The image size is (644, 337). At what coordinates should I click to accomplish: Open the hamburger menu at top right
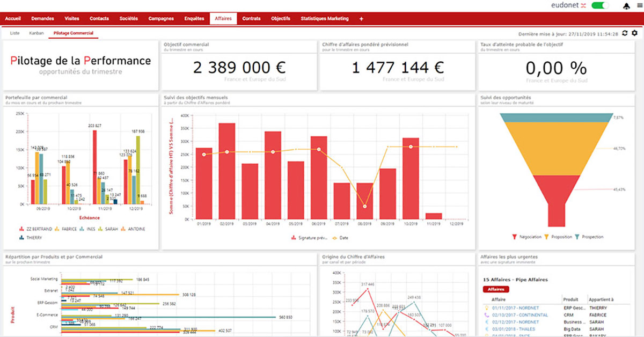coord(639,6)
